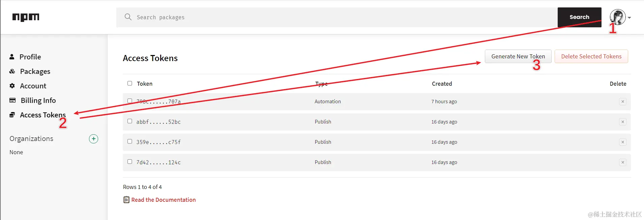Click Publish type in the abbf row
The height and width of the screenshot is (220, 644).
[323, 122]
